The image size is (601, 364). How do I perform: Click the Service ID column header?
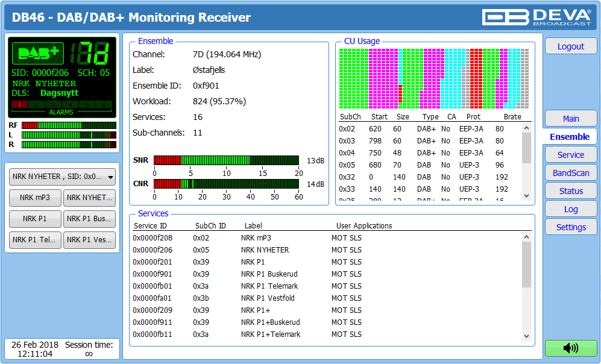(150, 225)
